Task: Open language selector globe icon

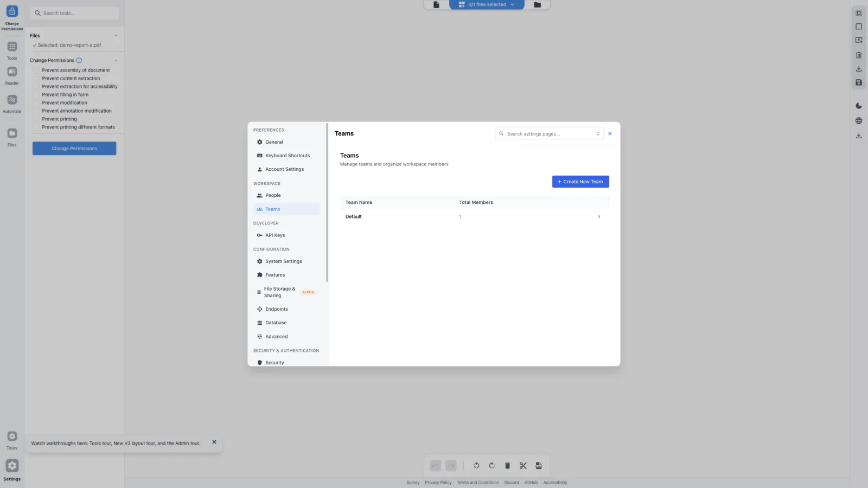Action: [x=859, y=121]
